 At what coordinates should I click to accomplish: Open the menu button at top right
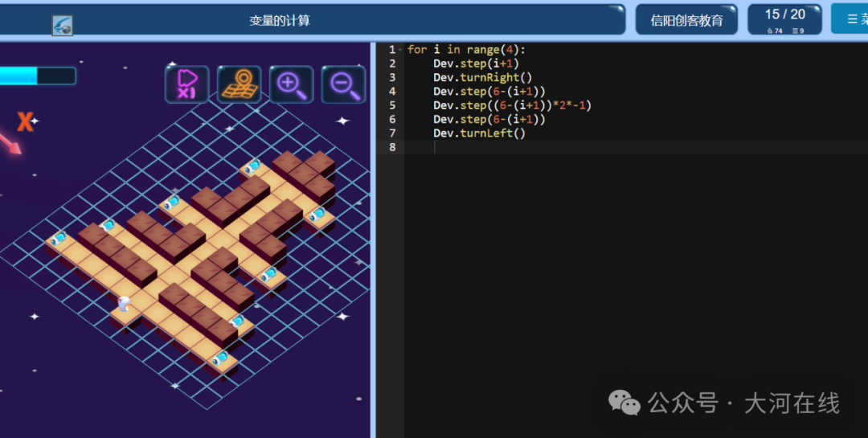[x=850, y=18]
